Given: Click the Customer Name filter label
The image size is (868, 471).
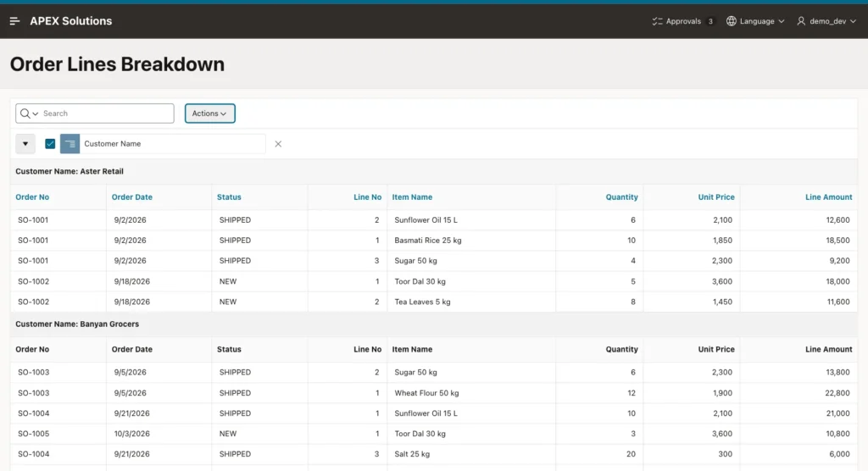Looking at the screenshot, I should click(x=113, y=144).
